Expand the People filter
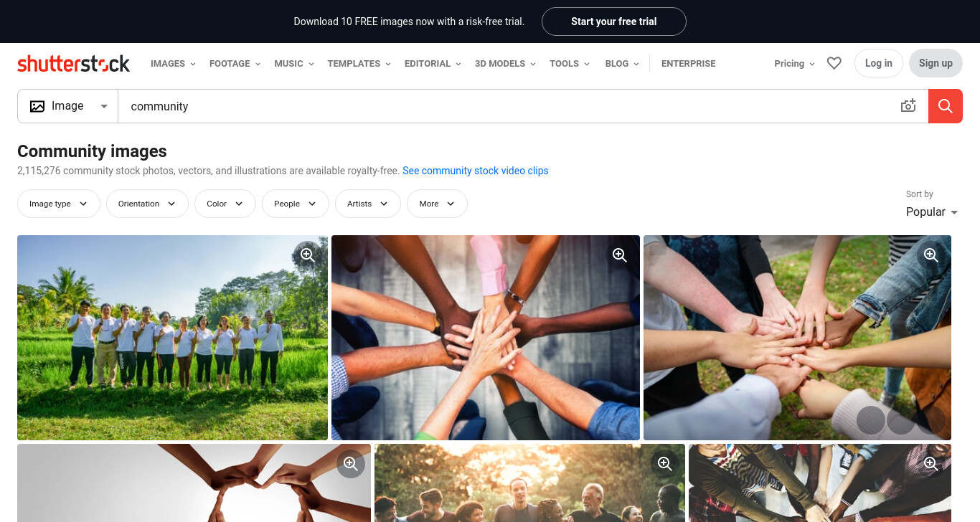Screen dimensions: 980x522 [x=295, y=204]
